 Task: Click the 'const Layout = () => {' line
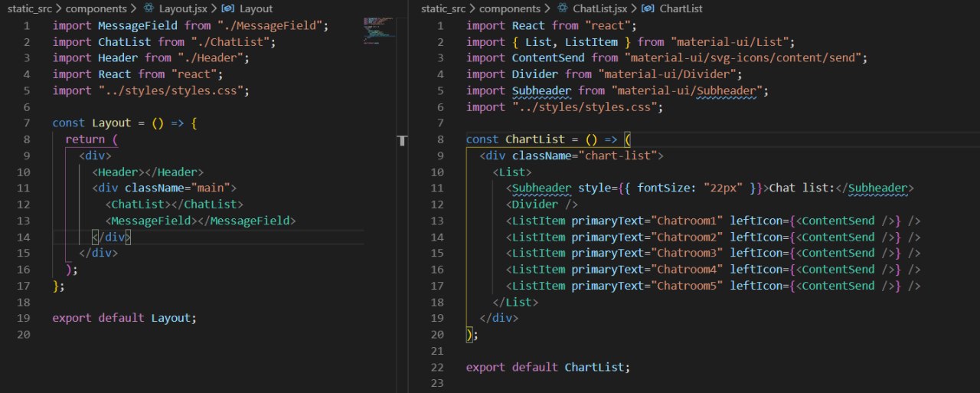click(125, 123)
